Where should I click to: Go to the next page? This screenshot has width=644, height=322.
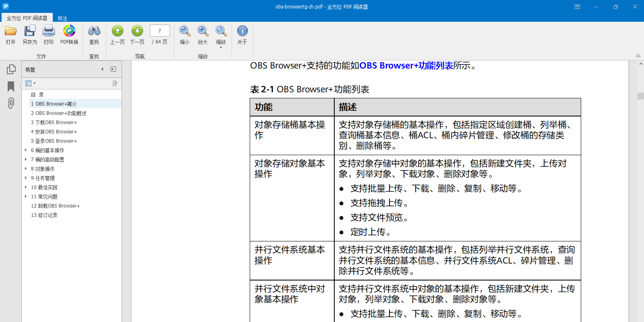[137, 31]
